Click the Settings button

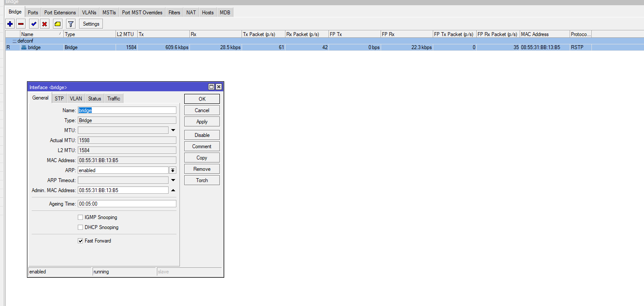tap(91, 24)
